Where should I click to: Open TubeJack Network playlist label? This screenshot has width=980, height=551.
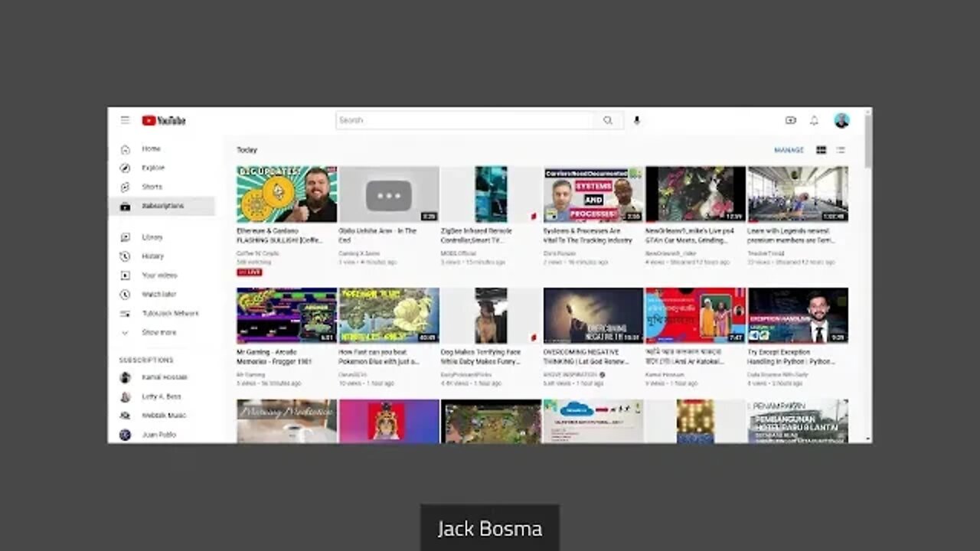pos(170,314)
